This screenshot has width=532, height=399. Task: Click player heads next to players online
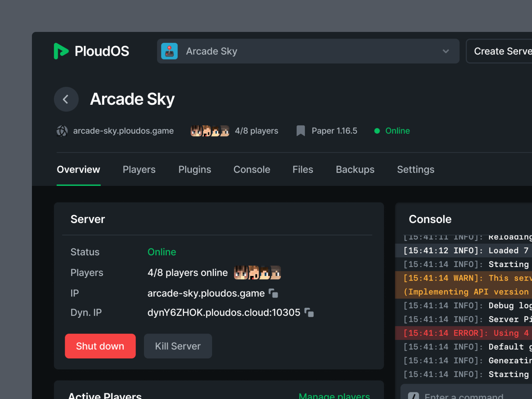(x=257, y=273)
